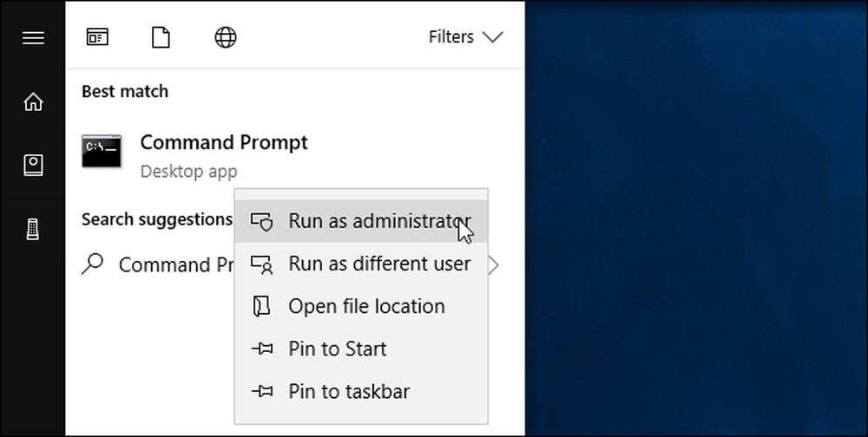Choose Run as different user
This screenshot has width=868, height=437.
pyautogui.click(x=361, y=264)
